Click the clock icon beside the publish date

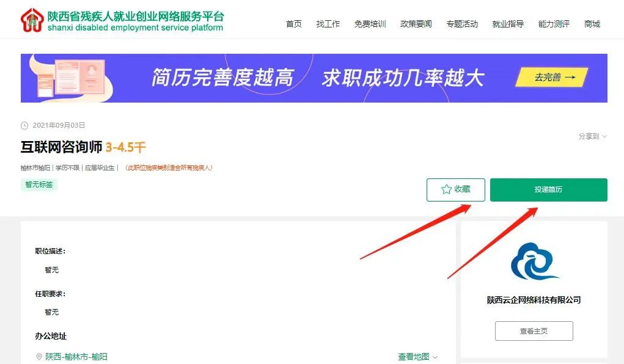(x=24, y=125)
